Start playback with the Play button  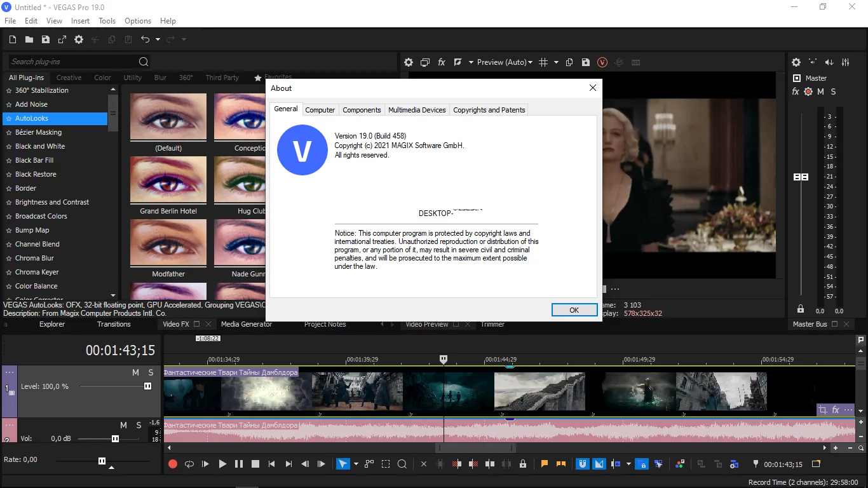[222, 464]
